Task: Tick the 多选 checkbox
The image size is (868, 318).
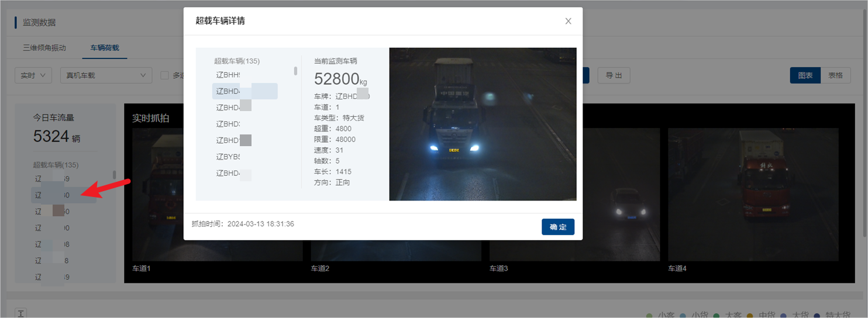Action: tap(165, 75)
